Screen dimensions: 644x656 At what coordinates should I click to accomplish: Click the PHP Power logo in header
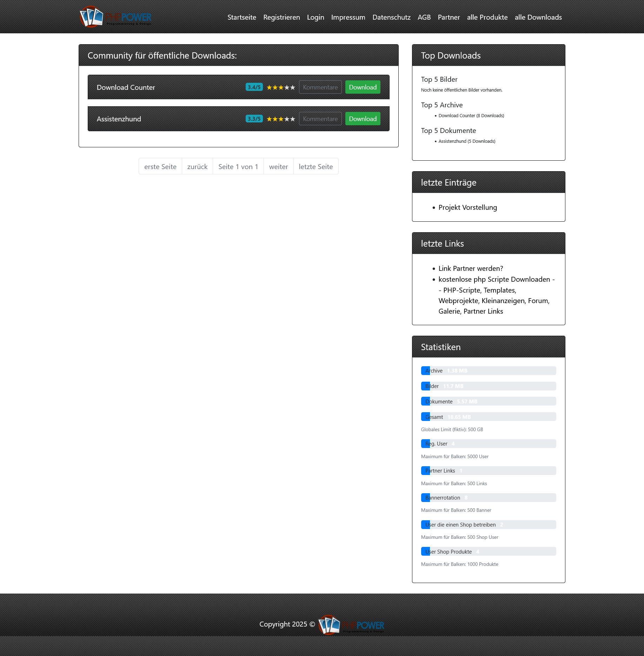click(x=115, y=17)
